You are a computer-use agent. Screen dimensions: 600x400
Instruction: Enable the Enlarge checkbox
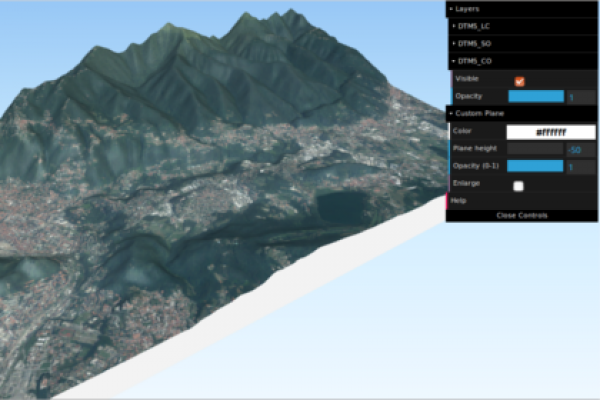(518, 185)
